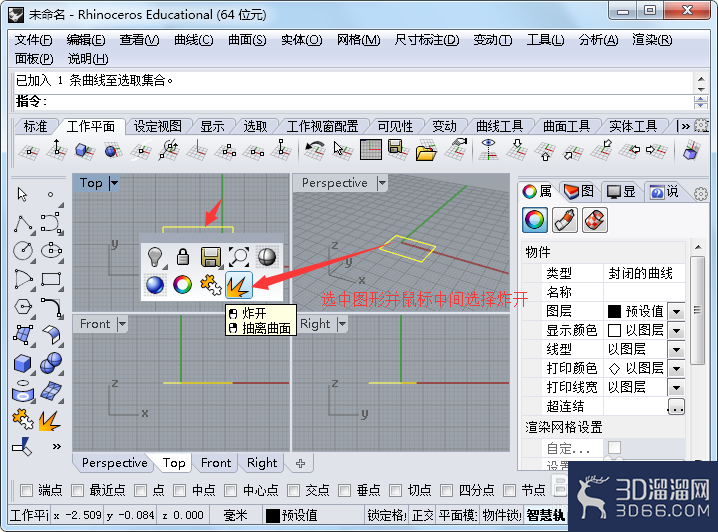Click the 超连结 ellipsis button
This screenshot has height=532, width=718.
click(x=676, y=407)
